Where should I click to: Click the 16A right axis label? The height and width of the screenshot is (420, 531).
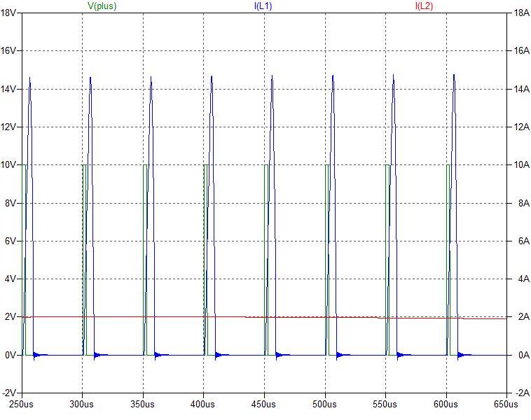point(521,51)
